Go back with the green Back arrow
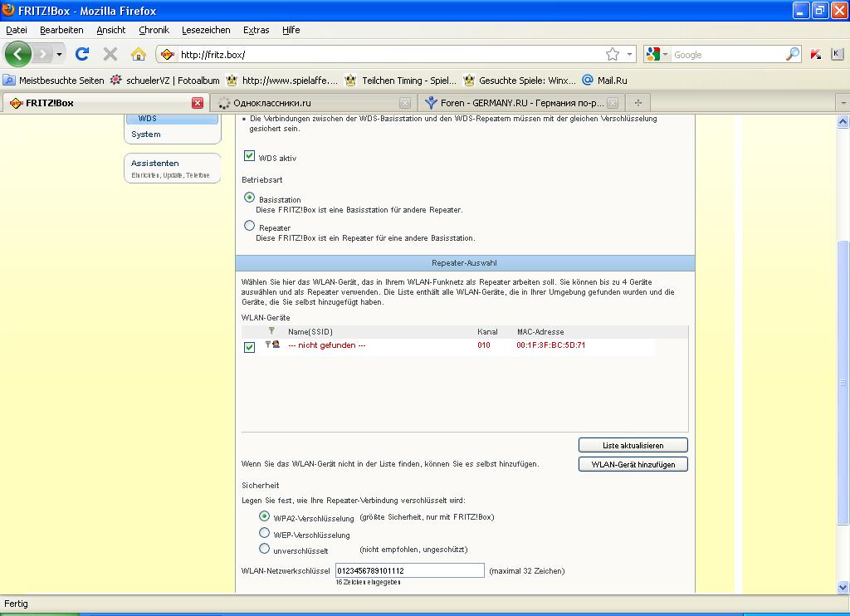The image size is (850, 616). 18,54
